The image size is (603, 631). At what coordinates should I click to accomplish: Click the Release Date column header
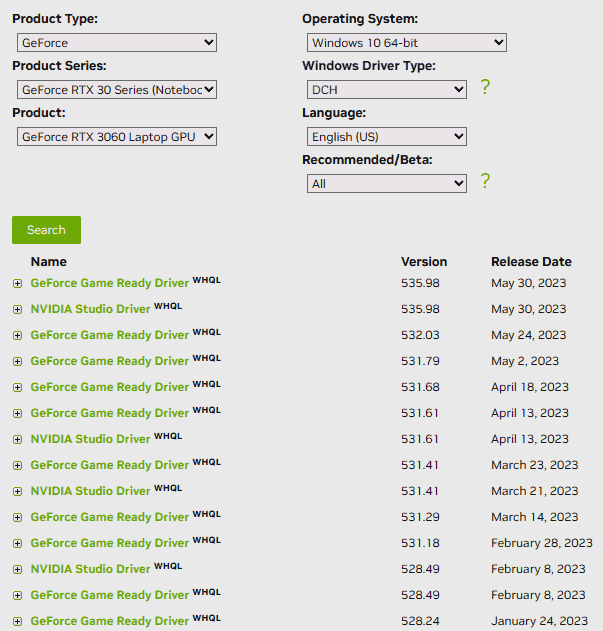pos(531,262)
